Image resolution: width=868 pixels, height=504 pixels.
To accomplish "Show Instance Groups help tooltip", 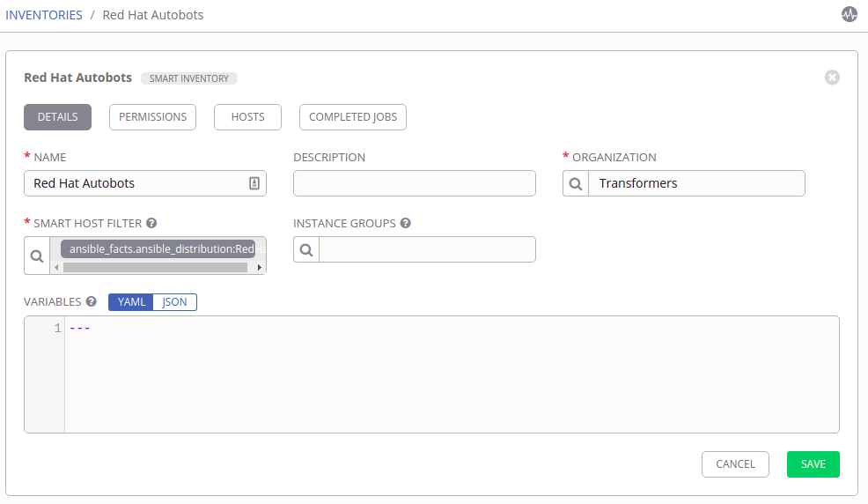I will coord(405,224).
